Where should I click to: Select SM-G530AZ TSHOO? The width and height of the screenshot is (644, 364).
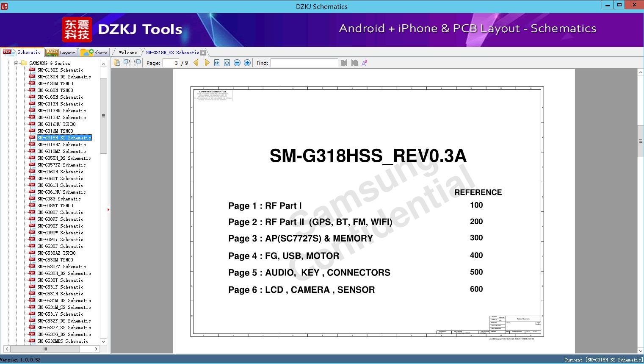(56, 253)
